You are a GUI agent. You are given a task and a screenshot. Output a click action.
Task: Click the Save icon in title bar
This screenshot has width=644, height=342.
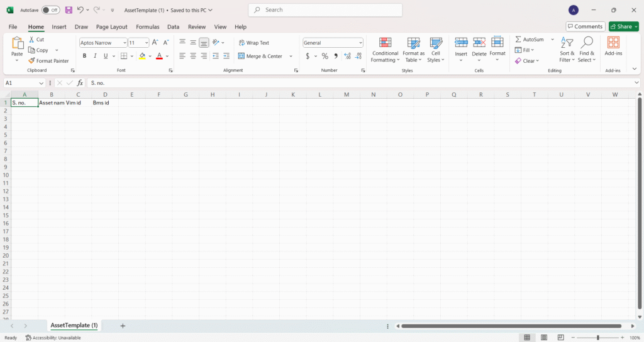point(69,10)
